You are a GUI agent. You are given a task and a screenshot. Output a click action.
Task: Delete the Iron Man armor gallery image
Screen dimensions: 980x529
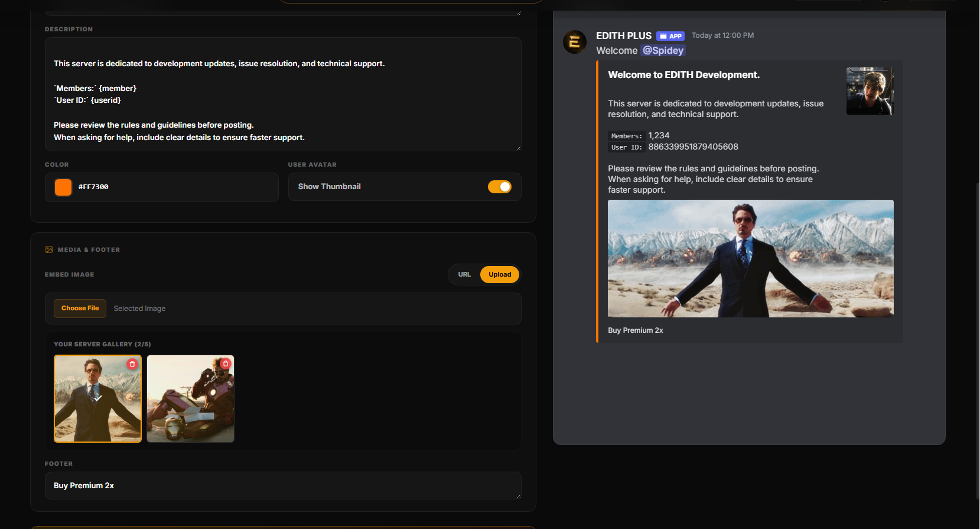pyautogui.click(x=225, y=364)
